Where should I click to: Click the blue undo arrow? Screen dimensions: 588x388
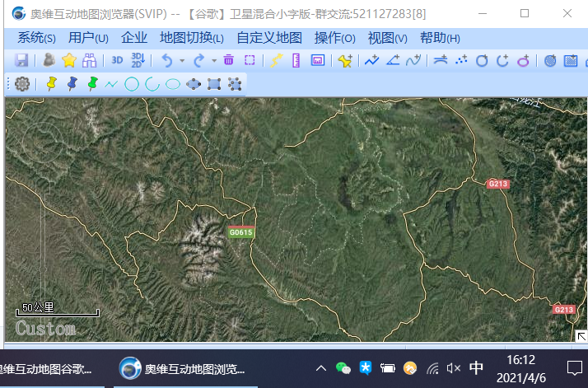tap(167, 60)
